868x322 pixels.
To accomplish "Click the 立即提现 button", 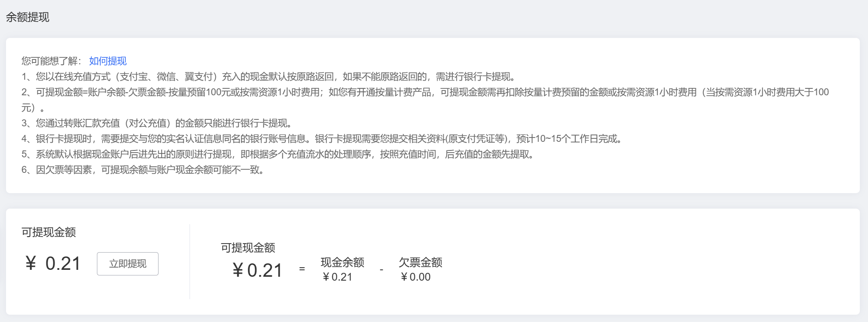I will point(128,264).
